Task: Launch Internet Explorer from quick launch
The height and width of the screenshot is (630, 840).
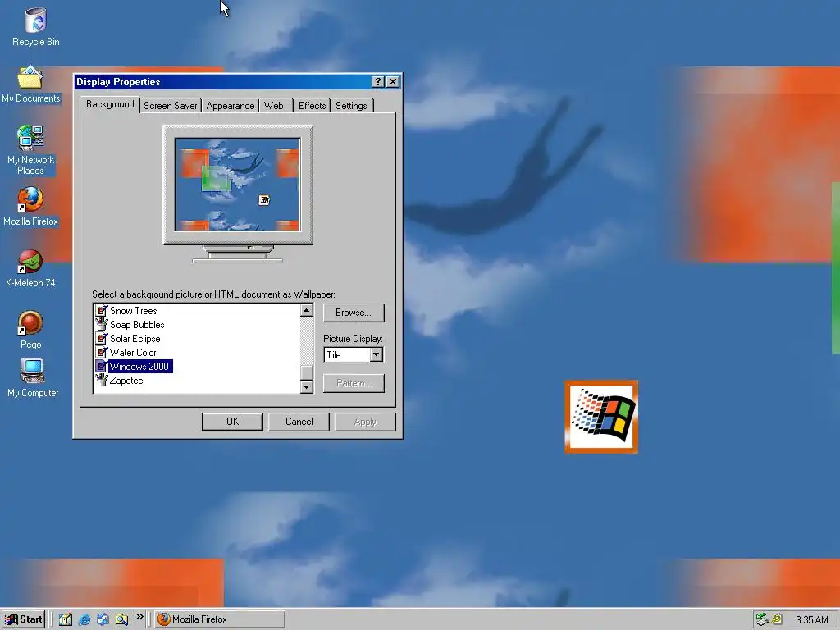Action: point(84,619)
